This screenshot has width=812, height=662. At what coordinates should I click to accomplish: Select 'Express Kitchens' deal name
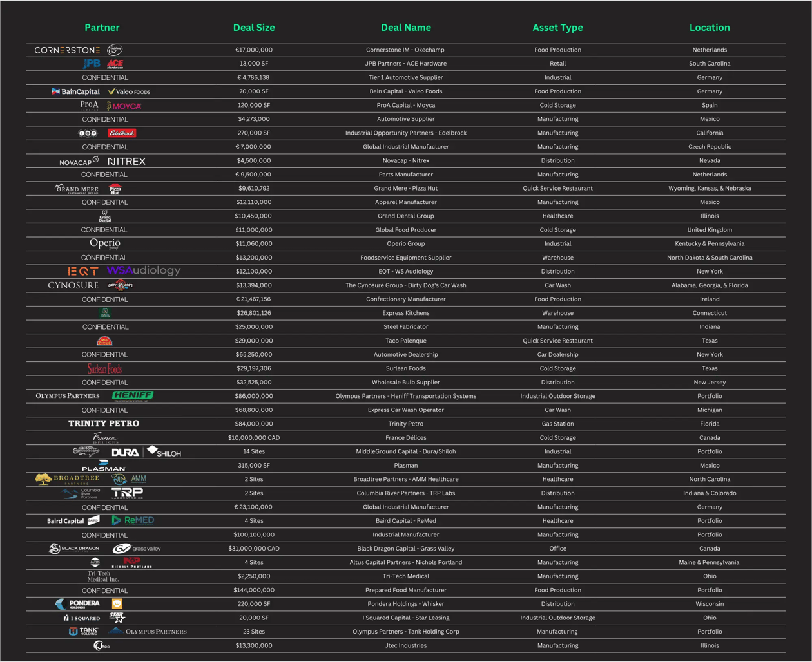(x=405, y=313)
